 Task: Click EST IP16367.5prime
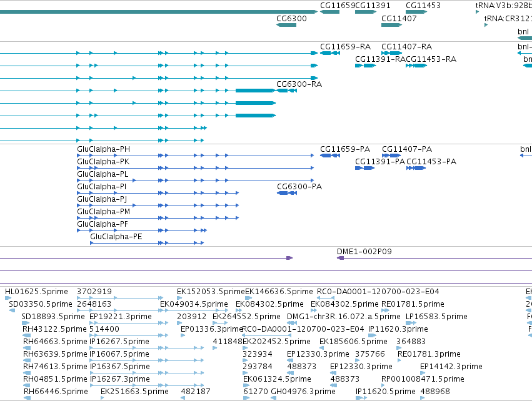pos(119,367)
